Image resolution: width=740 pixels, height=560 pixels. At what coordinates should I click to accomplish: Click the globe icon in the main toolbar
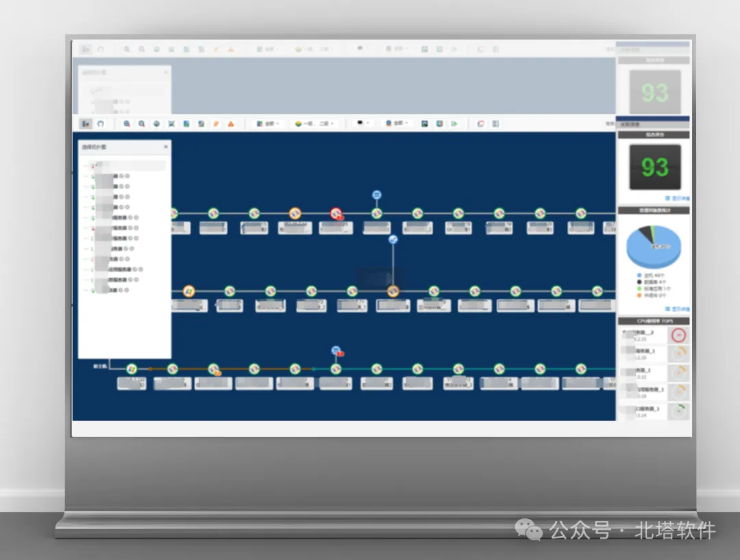click(157, 123)
